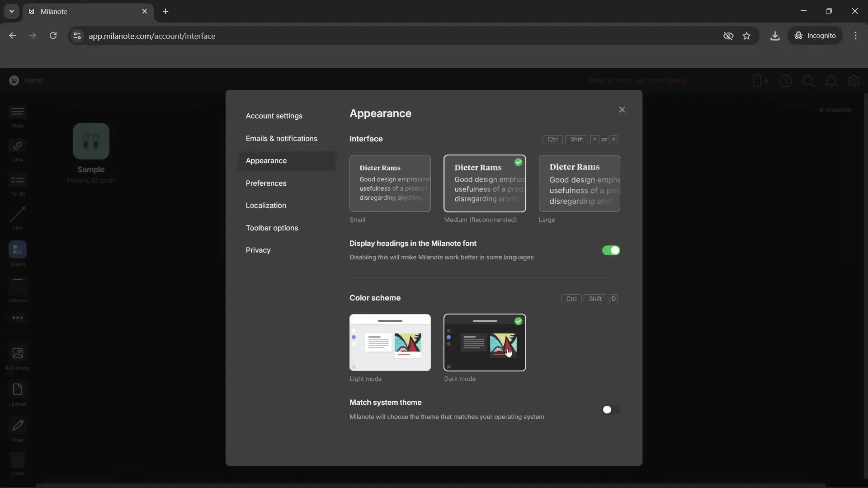This screenshot has width=868, height=488.
Task: Switch to the Preferences settings section
Action: coord(266,183)
